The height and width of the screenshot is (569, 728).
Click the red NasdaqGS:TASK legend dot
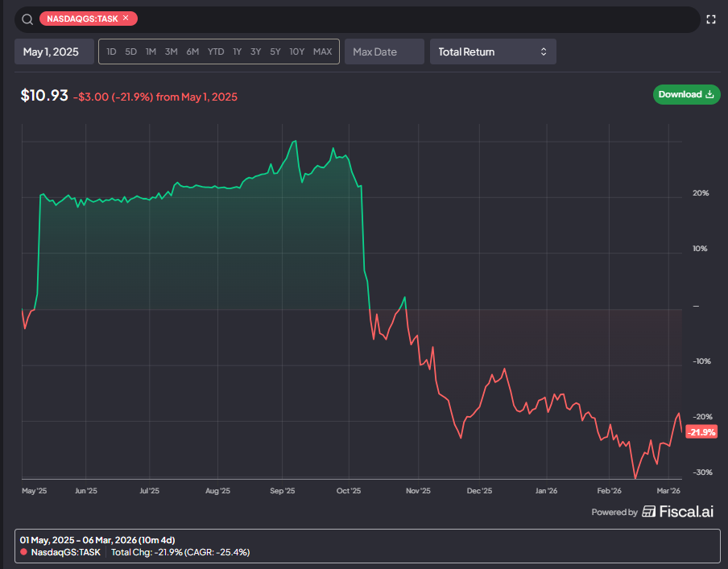23,552
